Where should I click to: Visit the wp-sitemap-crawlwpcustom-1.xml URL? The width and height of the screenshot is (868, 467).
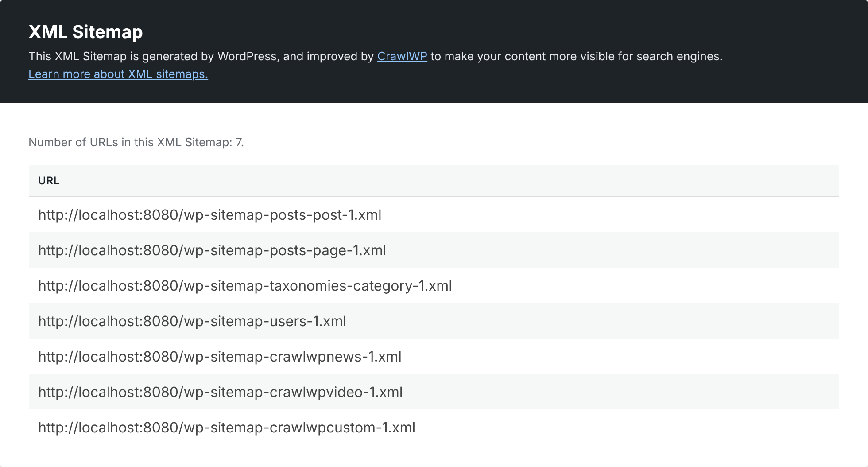(x=227, y=428)
